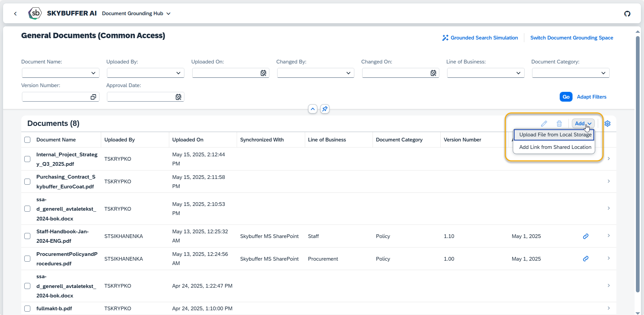Open Changed On date picker icon
This screenshot has width=644, height=315.
click(x=433, y=73)
